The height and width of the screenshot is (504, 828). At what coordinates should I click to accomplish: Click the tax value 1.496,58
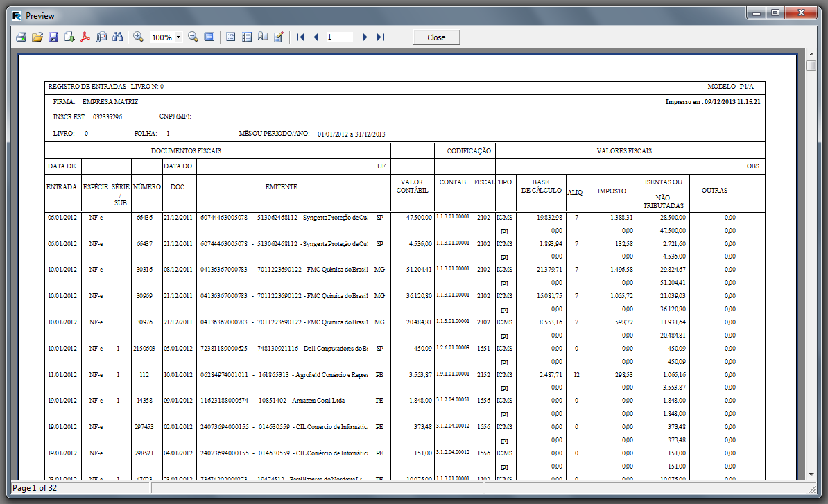pyautogui.click(x=621, y=270)
